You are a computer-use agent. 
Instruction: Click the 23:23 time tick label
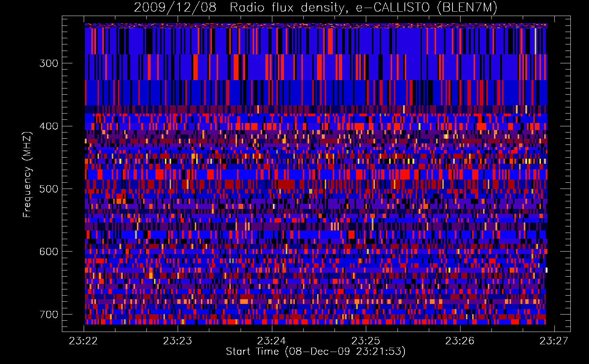point(178,341)
